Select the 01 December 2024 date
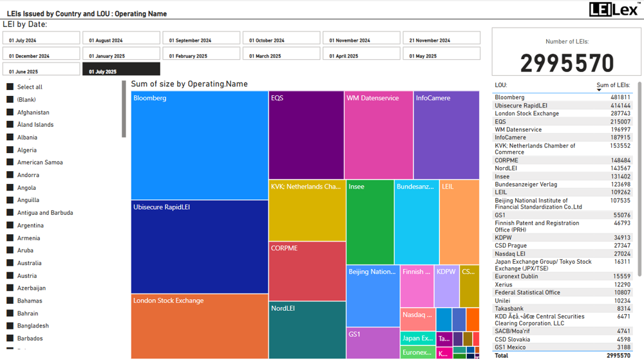This screenshot has width=644, height=361. pyautogui.click(x=41, y=54)
